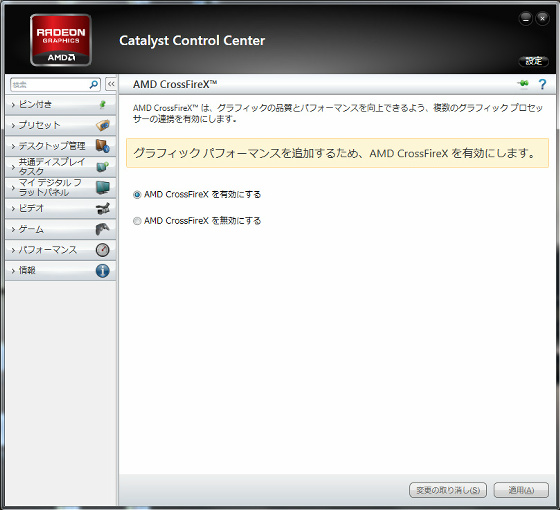Click the AMD CrossFireX™ page title
The image size is (560, 510).
coord(175,84)
